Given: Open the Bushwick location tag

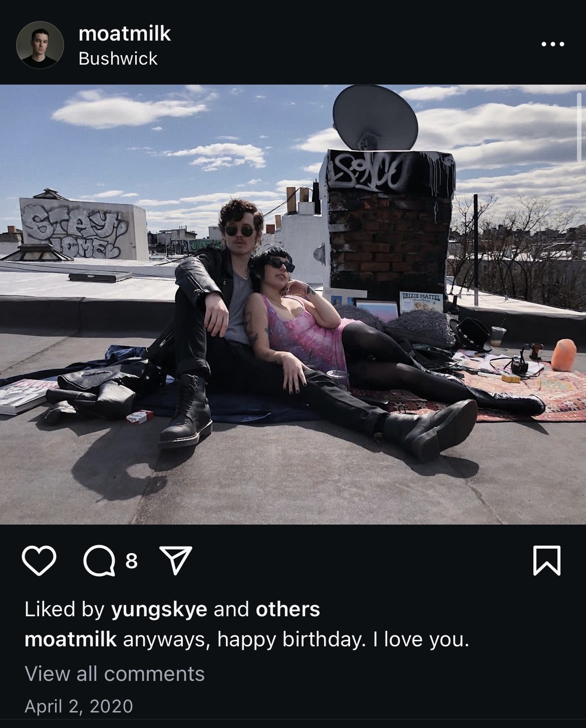Looking at the screenshot, I should coord(118,59).
